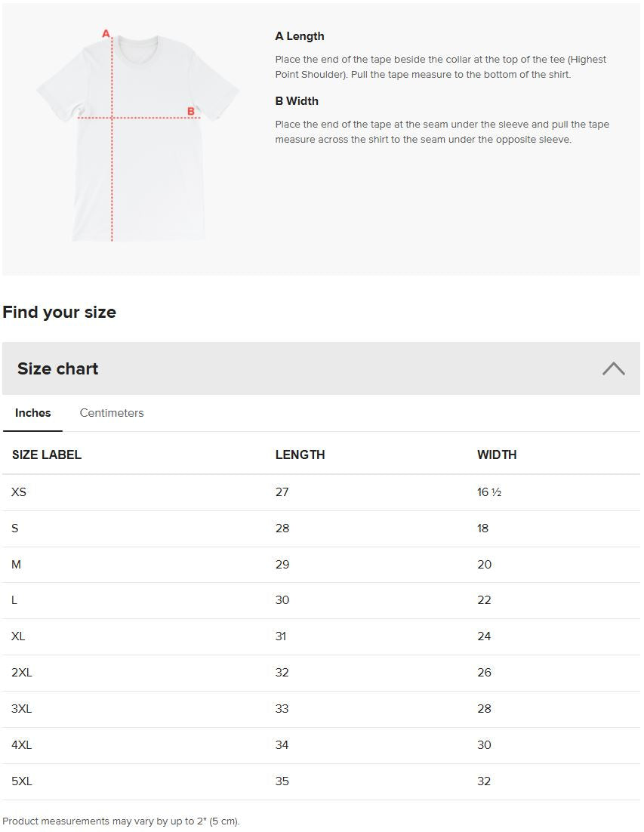644x832 pixels.
Task: Click the WIDTH column header
Action: [x=497, y=455]
